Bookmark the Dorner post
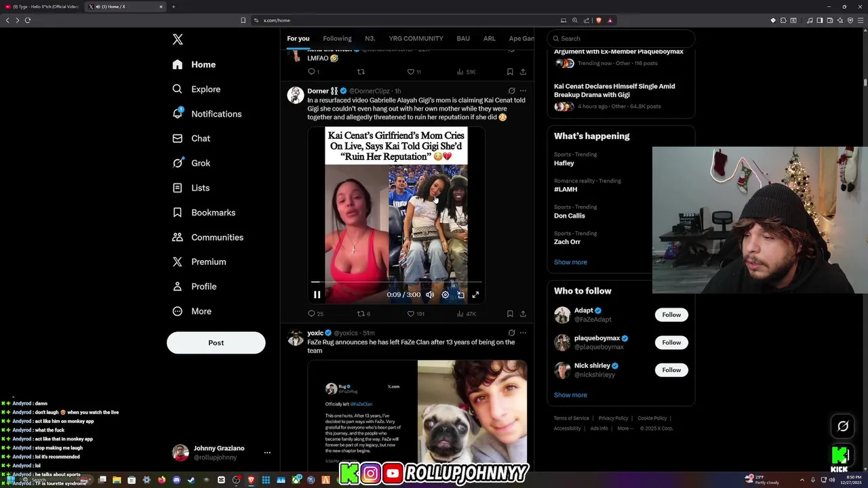The width and height of the screenshot is (868, 488). (510, 314)
